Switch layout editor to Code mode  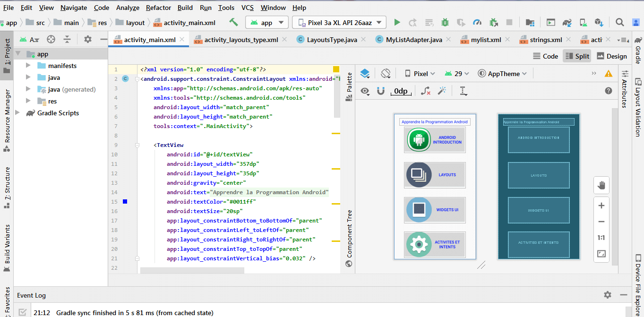click(545, 56)
